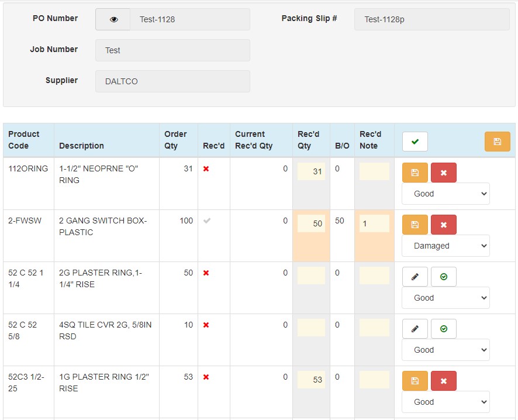Save the 112ORING row with orange disk icon
Viewport: 518px width, 420px height.
[x=415, y=173]
